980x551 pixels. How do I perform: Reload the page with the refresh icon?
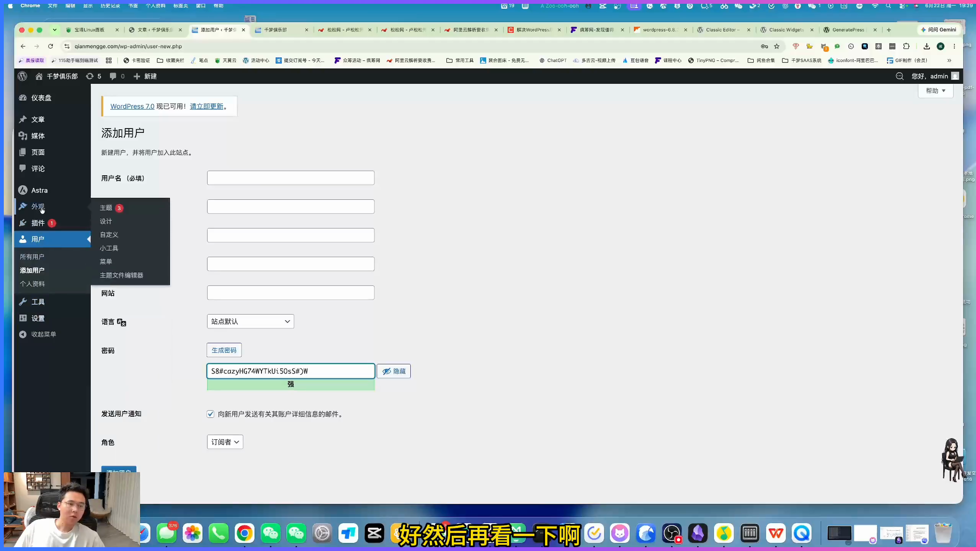tap(51, 46)
